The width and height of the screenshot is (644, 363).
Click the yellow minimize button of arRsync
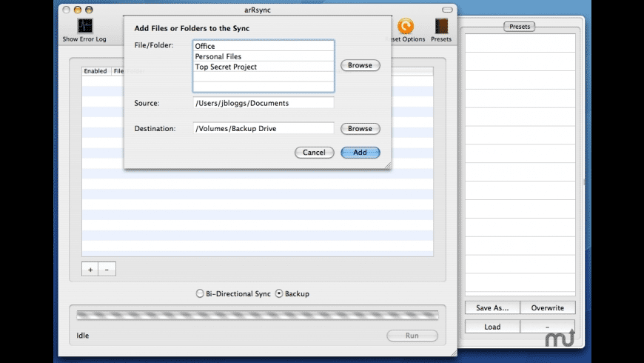[x=78, y=10]
